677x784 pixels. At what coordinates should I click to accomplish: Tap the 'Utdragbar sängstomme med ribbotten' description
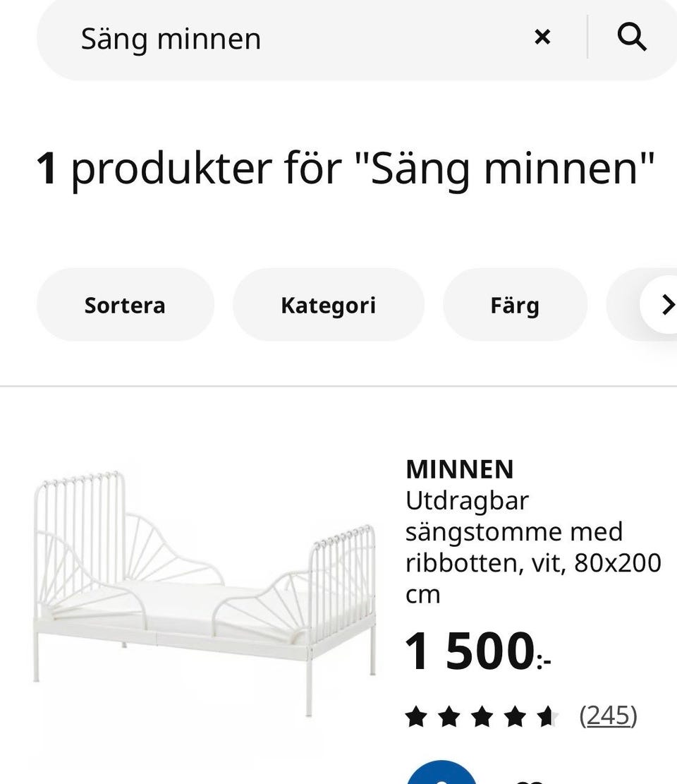pos(513,532)
